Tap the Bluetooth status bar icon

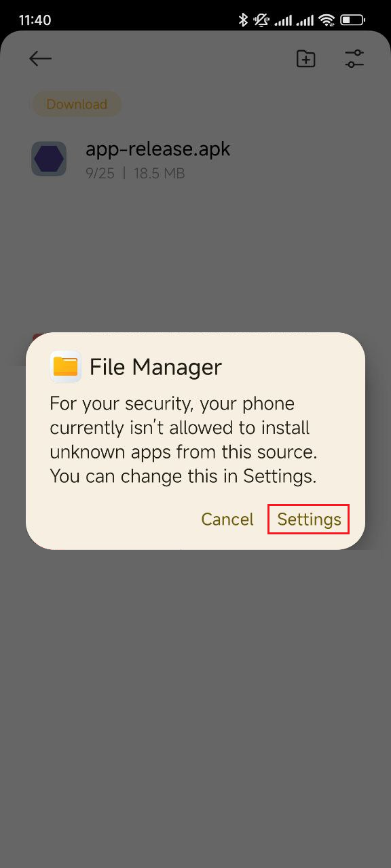[243, 20]
